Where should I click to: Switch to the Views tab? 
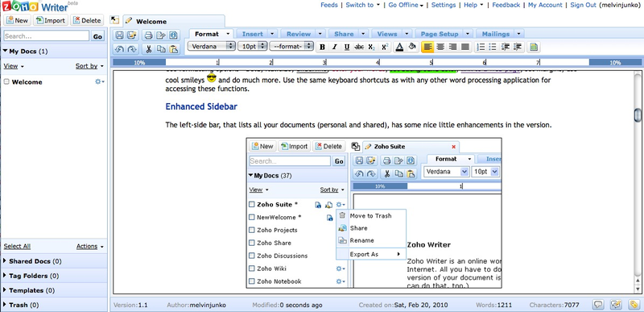[387, 34]
